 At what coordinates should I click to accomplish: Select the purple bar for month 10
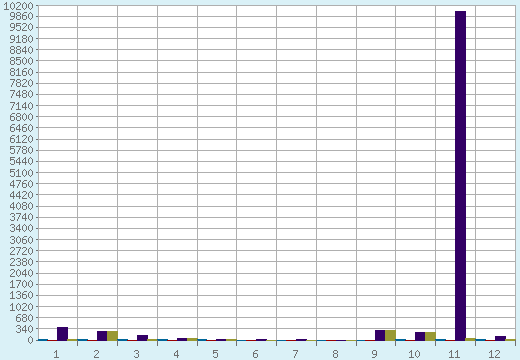click(x=420, y=336)
